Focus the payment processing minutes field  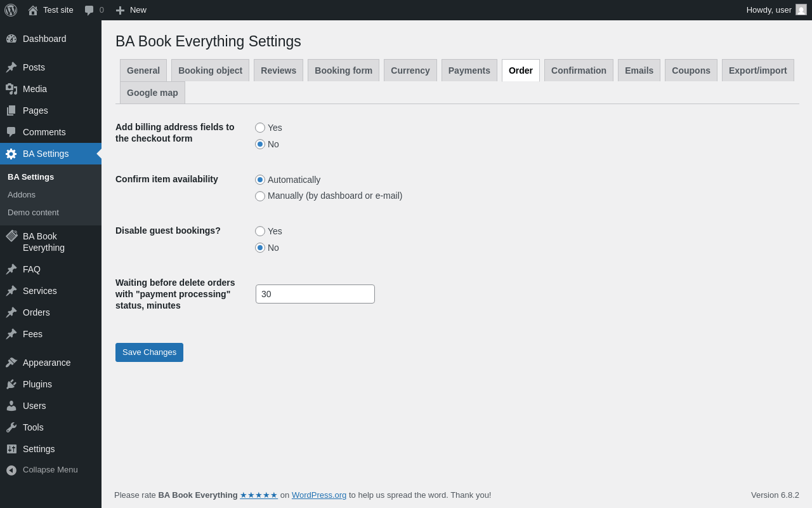[x=315, y=294]
